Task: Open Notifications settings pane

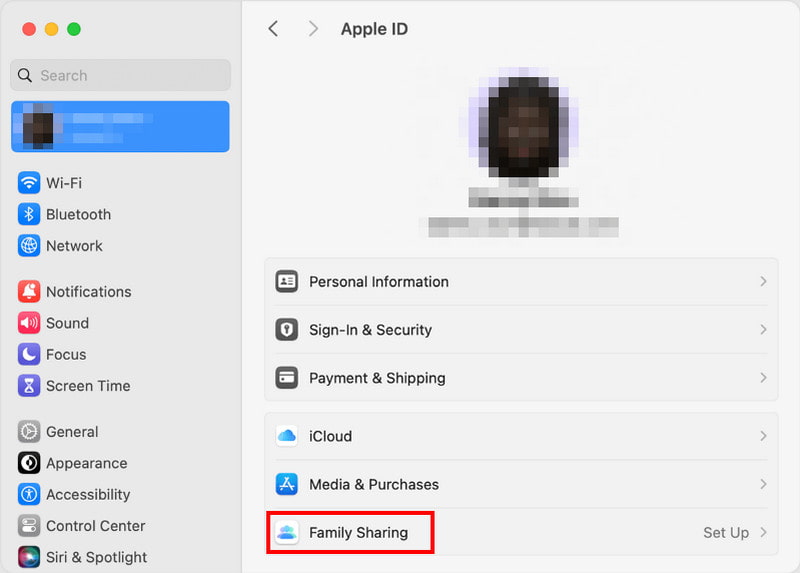Action: tap(89, 291)
